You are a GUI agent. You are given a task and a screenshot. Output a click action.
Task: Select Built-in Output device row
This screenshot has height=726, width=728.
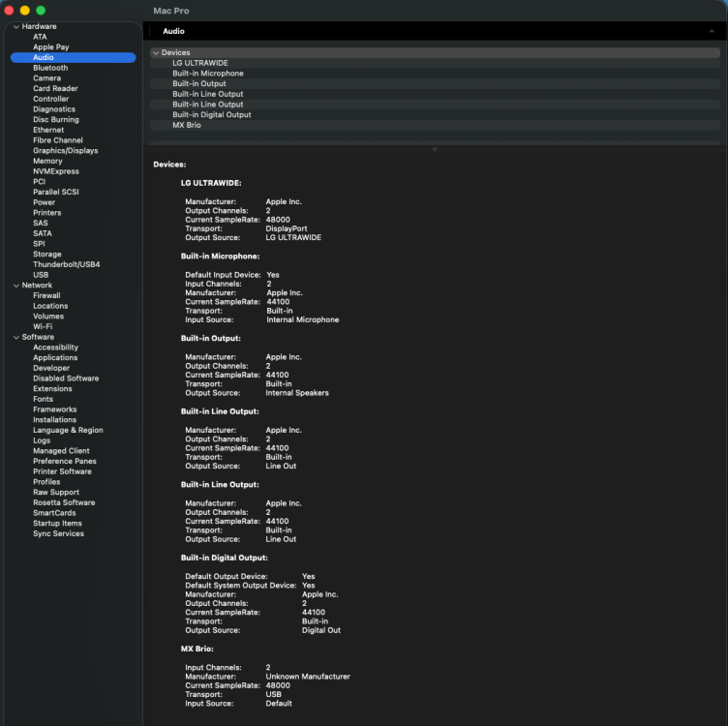click(x=435, y=83)
